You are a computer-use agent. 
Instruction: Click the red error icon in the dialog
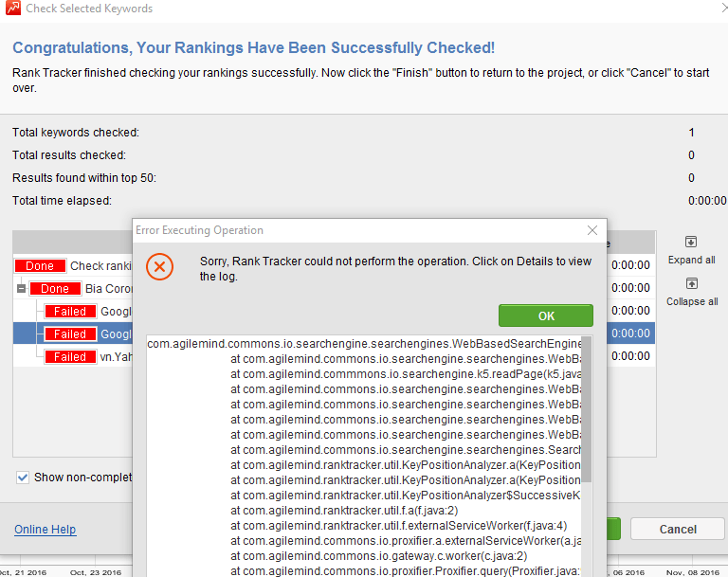(x=159, y=267)
